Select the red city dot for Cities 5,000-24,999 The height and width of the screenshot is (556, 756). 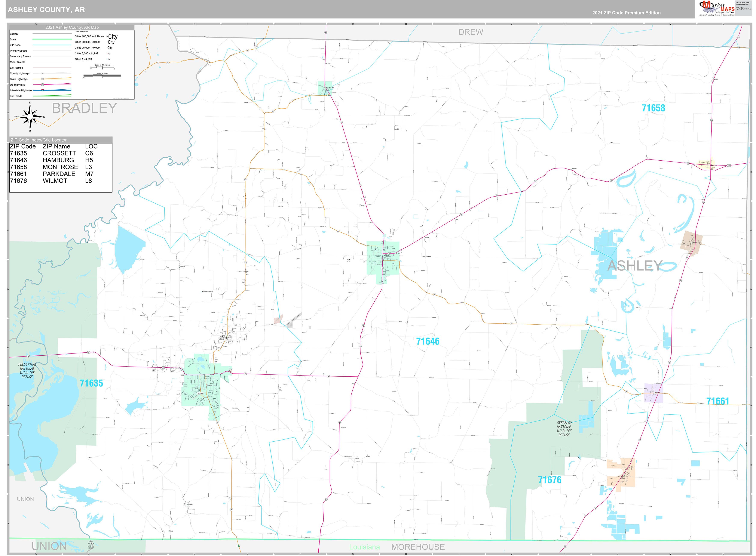[107, 53]
